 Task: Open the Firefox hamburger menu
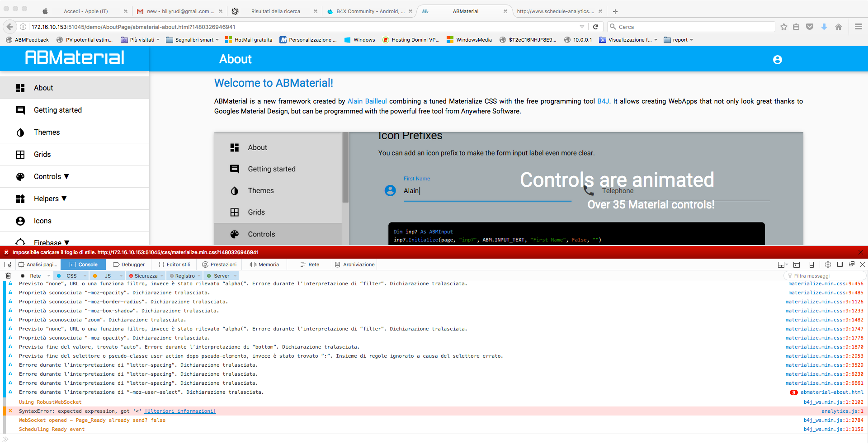(x=859, y=27)
